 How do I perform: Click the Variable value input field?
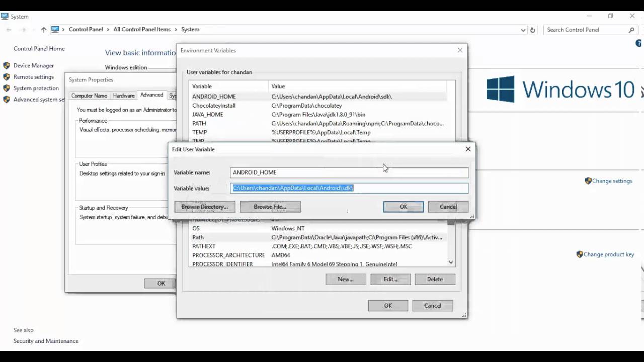pos(349,188)
